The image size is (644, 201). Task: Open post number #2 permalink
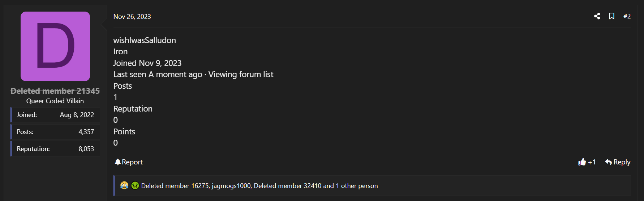[627, 16]
